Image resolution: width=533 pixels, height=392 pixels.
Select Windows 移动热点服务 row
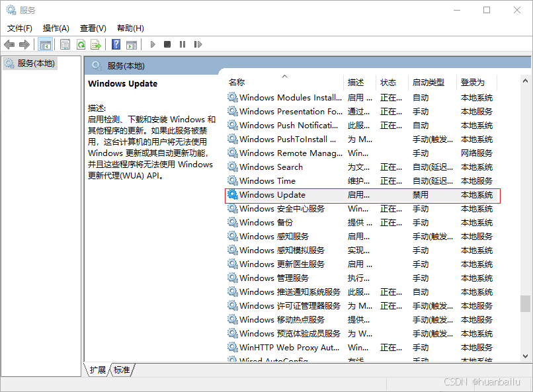tap(362, 320)
